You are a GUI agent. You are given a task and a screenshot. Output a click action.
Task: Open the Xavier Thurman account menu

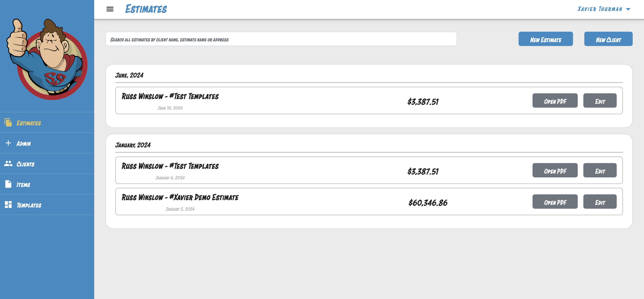click(600, 9)
